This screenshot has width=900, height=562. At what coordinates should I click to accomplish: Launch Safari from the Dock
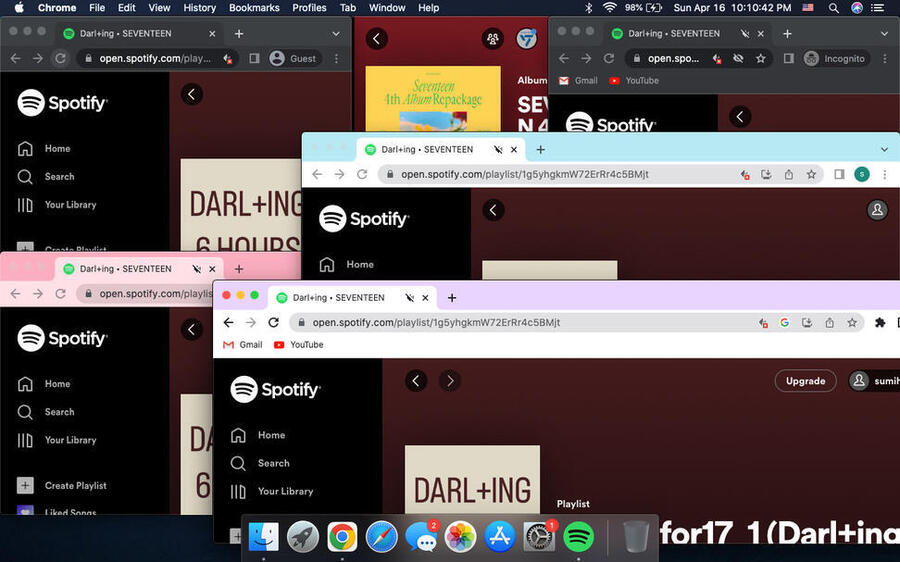coord(381,537)
